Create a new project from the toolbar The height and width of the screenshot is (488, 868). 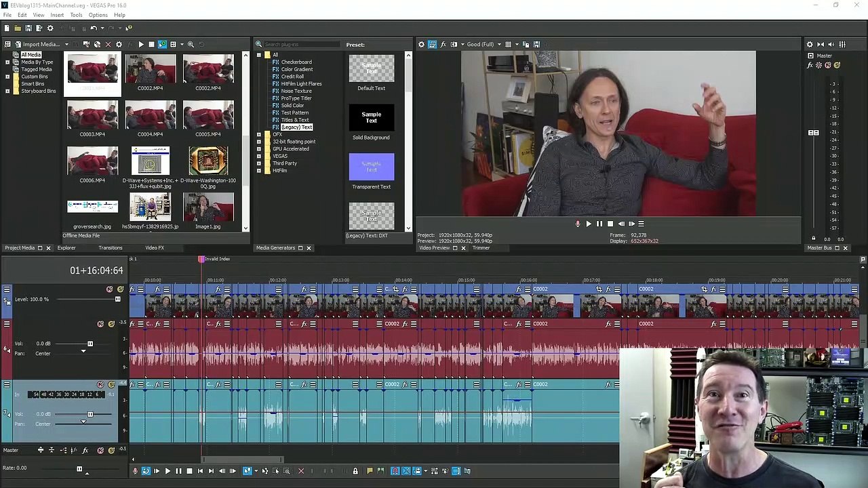pos(7,28)
